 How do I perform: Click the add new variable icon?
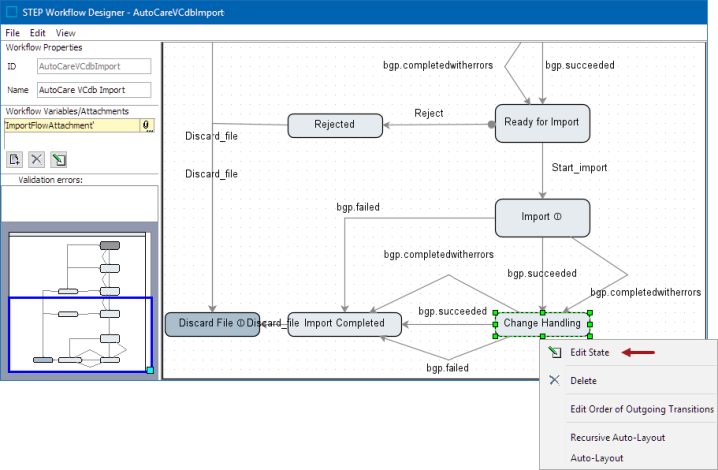click(14, 159)
